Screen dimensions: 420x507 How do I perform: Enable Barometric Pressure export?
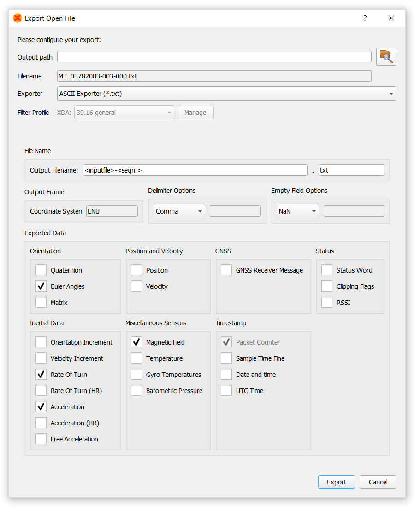pyautogui.click(x=136, y=390)
